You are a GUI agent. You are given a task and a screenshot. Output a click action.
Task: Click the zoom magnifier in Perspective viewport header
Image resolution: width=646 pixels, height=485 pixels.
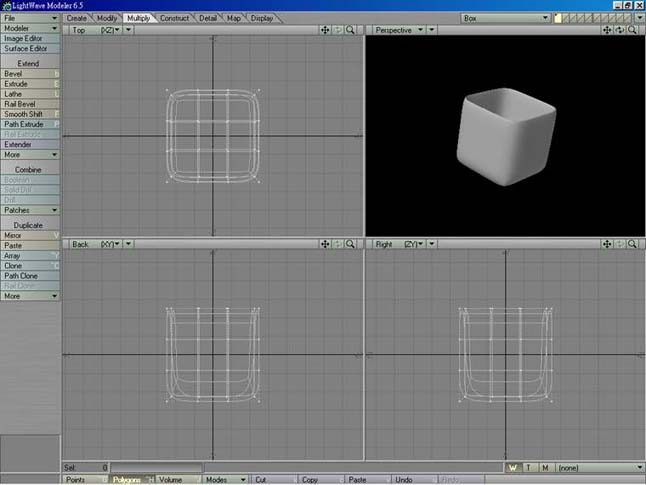coord(632,30)
